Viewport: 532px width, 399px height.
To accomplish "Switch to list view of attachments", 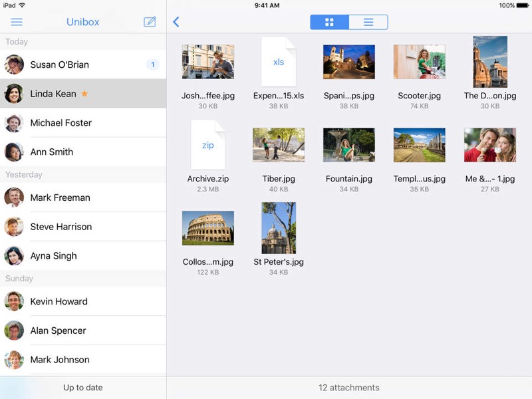I will pyautogui.click(x=368, y=23).
